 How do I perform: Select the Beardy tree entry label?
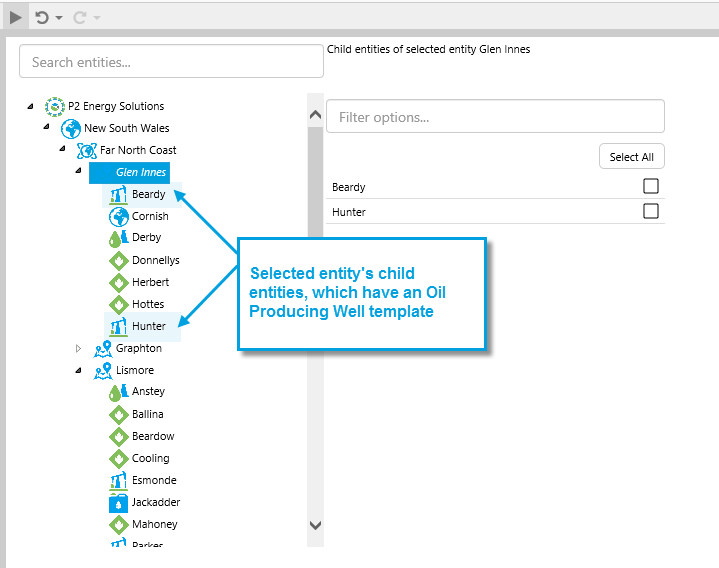point(148,194)
